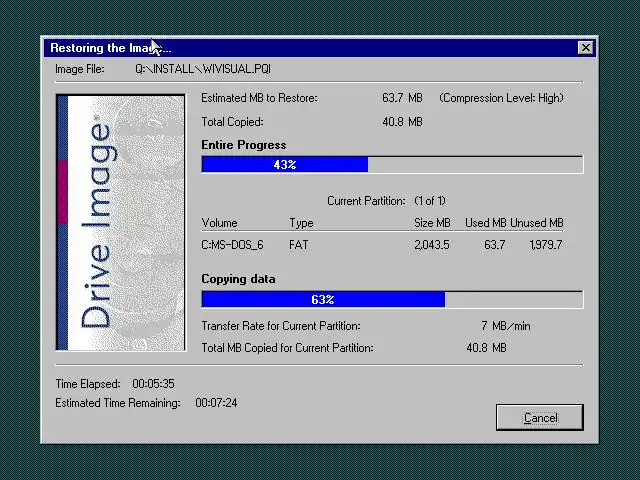Click the Total MB Copied for Current Partition value
The height and width of the screenshot is (480, 640).
[486, 348]
